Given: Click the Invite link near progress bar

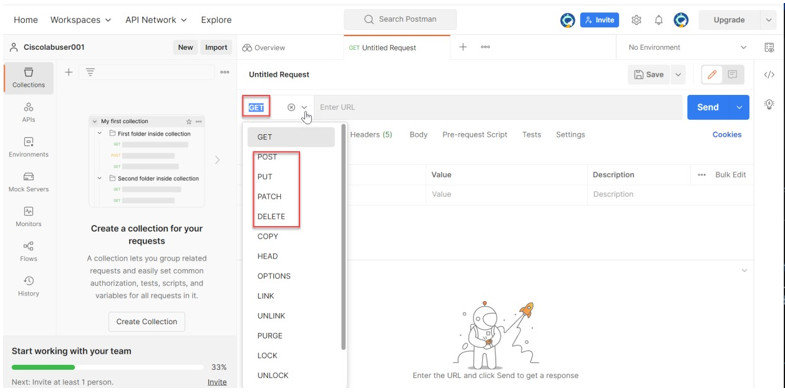Looking at the screenshot, I should coord(217,382).
